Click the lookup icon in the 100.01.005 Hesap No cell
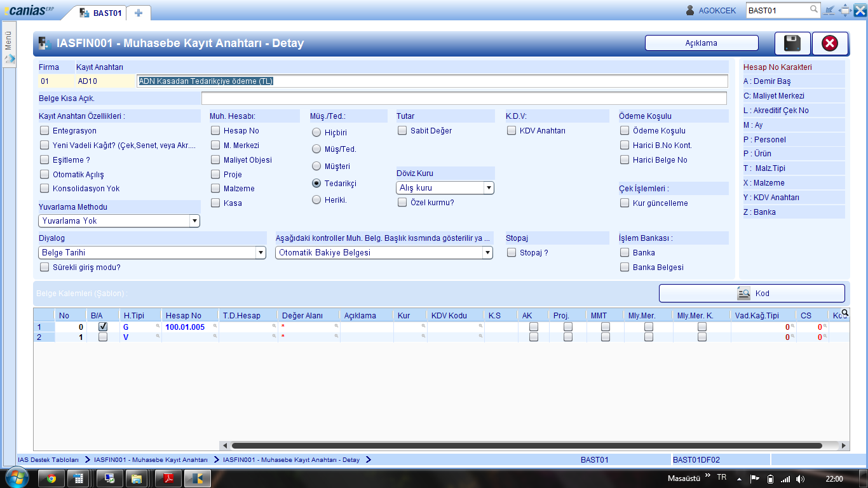Image resolution: width=868 pixels, height=488 pixels. pyautogui.click(x=215, y=325)
